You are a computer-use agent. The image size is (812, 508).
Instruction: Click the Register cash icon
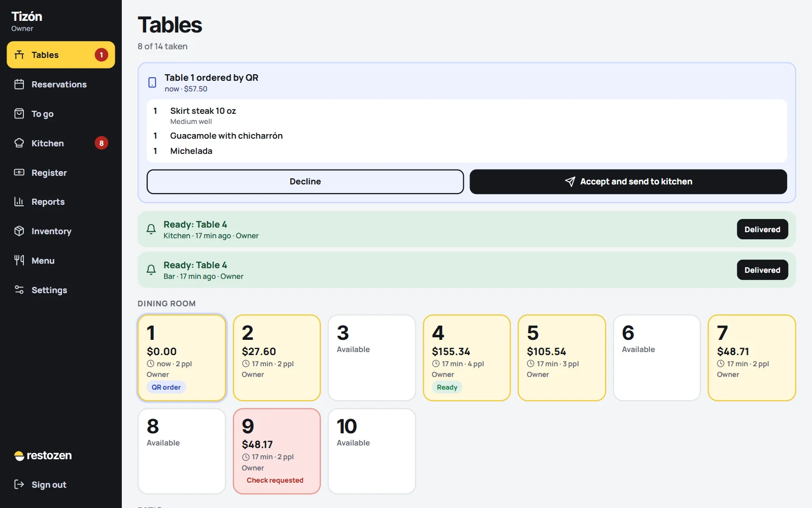coord(19,173)
